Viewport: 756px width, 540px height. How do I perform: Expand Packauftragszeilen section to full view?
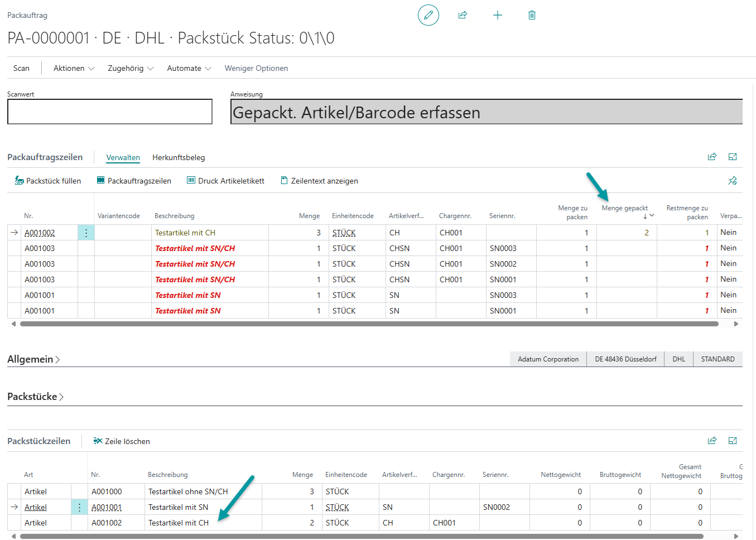tap(733, 157)
